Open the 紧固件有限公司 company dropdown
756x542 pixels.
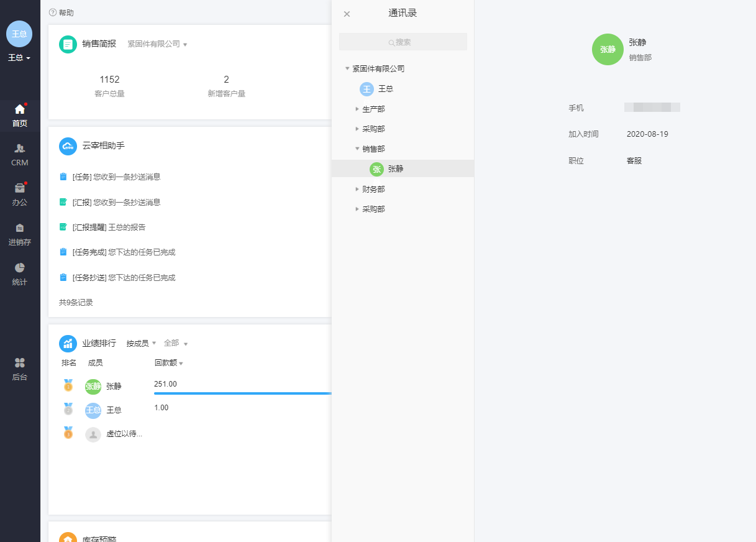point(157,44)
